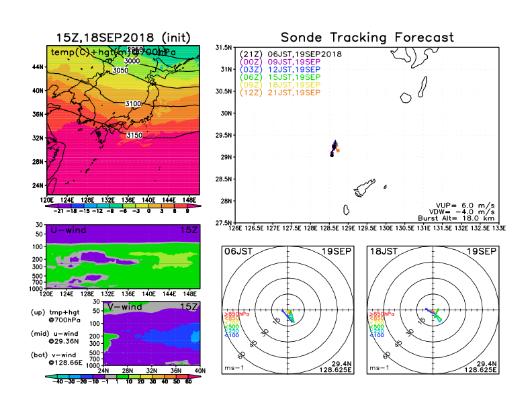The width and height of the screenshot is (532, 411).
Task: Click the "133E" longitude label on tracking map
Action: tap(500, 228)
